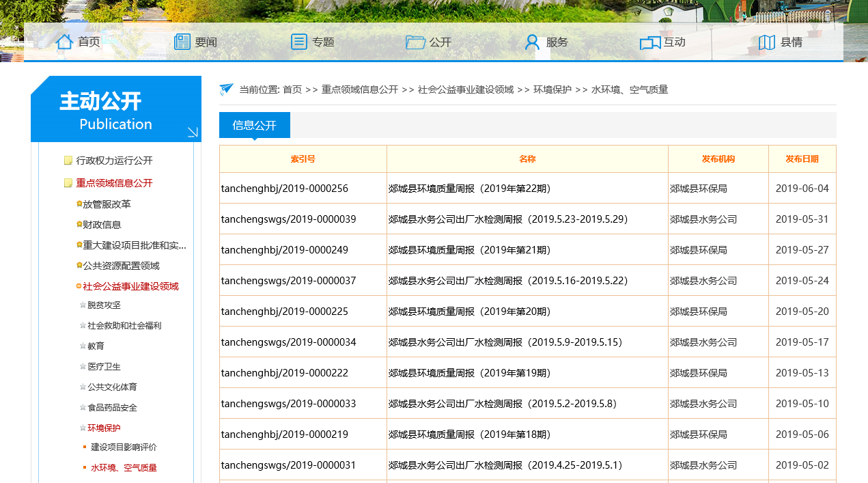Collapse 社会公益事业建设领域 sidebar item

130,286
